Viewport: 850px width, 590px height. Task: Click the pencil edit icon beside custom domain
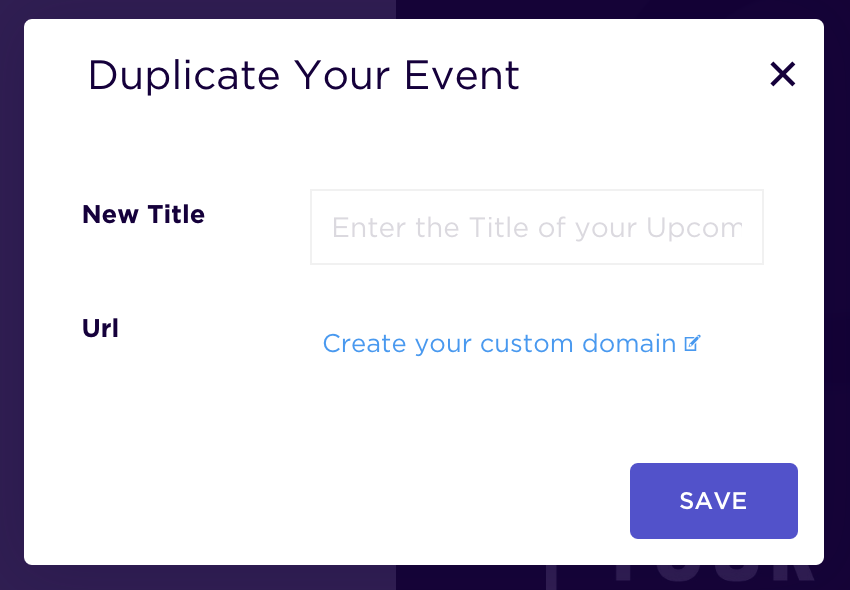[692, 343]
